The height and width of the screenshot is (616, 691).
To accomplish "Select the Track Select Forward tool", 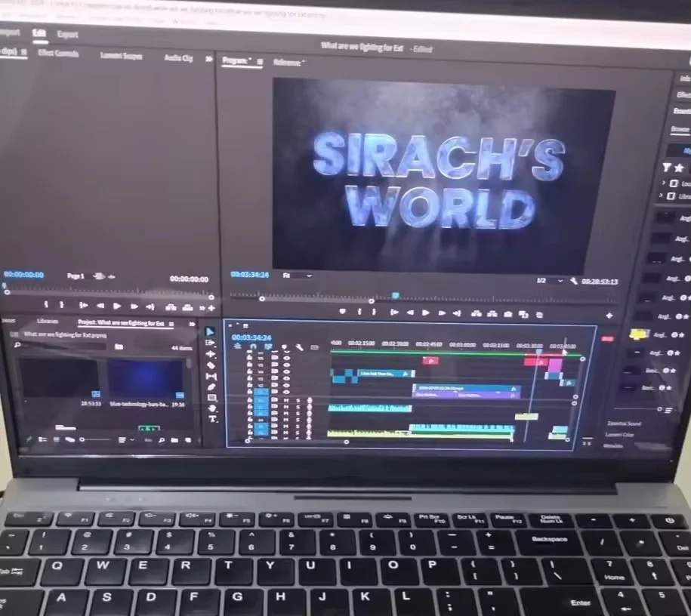I will pyautogui.click(x=210, y=343).
